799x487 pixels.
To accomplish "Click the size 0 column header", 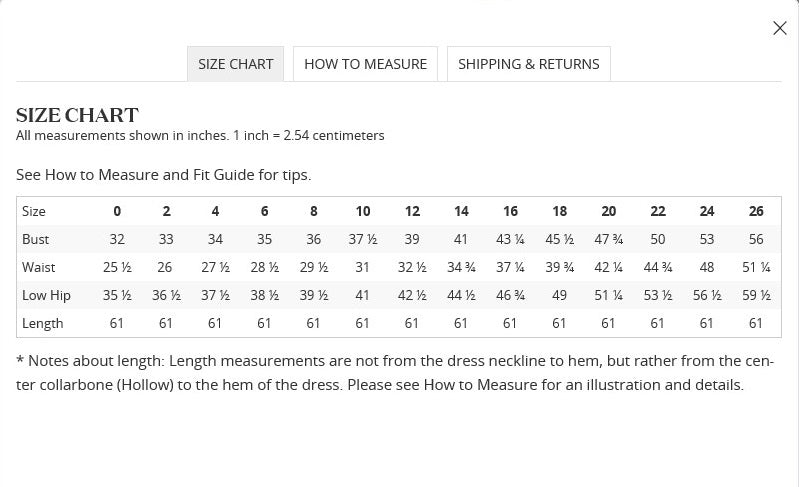I will [117, 211].
